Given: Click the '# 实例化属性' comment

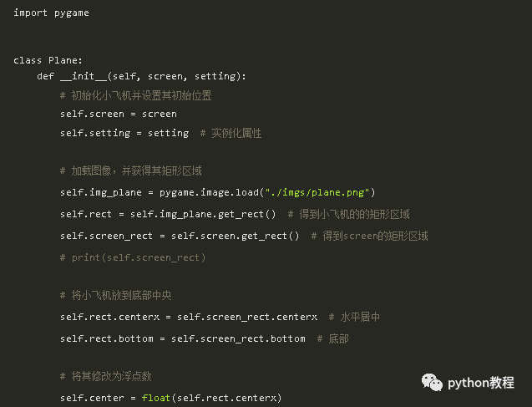Looking at the screenshot, I should click(x=231, y=133).
